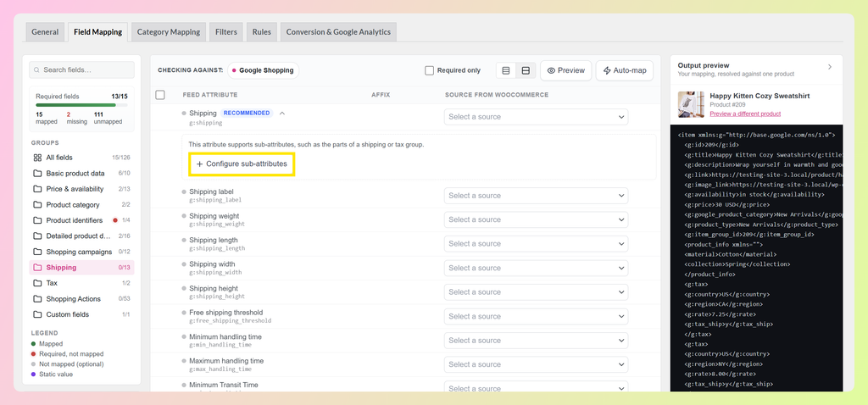The width and height of the screenshot is (868, 405).
Task: Switch to expanded row view icon
Action: click(x=526, y=71)
